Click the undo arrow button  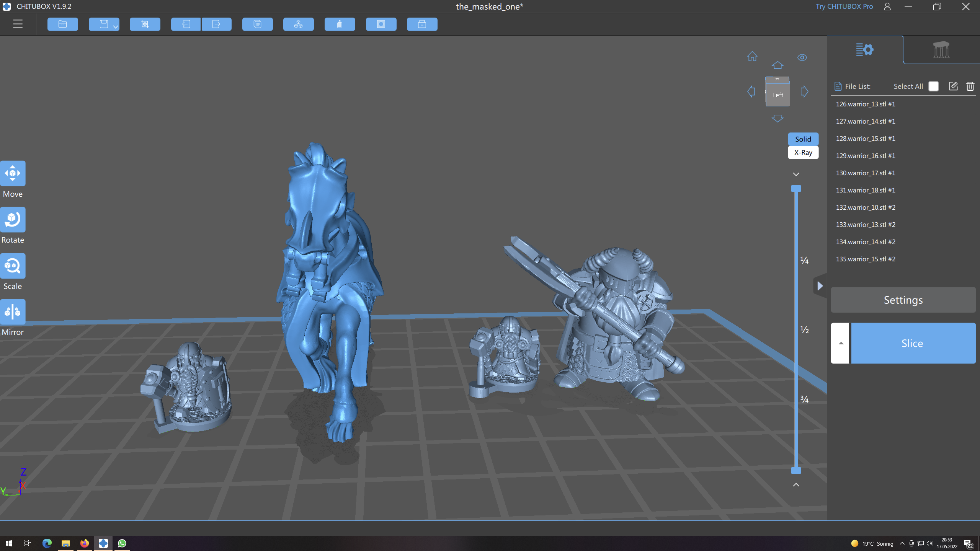(x=186, y=24)
